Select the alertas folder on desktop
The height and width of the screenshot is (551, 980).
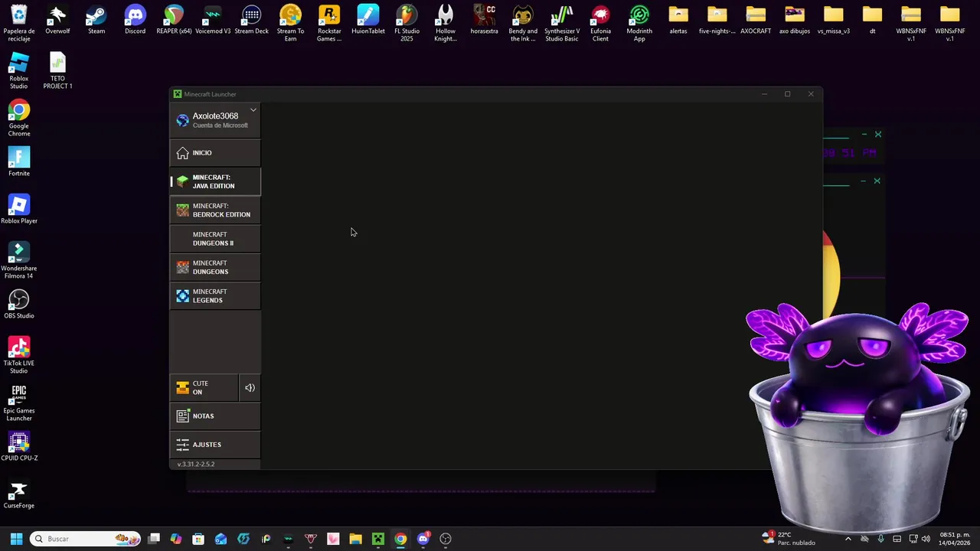pyautogui.click(x=678, y=21)
